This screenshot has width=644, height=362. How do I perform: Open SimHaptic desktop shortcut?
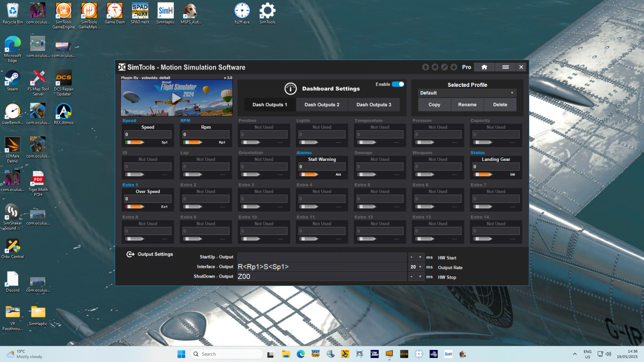165,14
